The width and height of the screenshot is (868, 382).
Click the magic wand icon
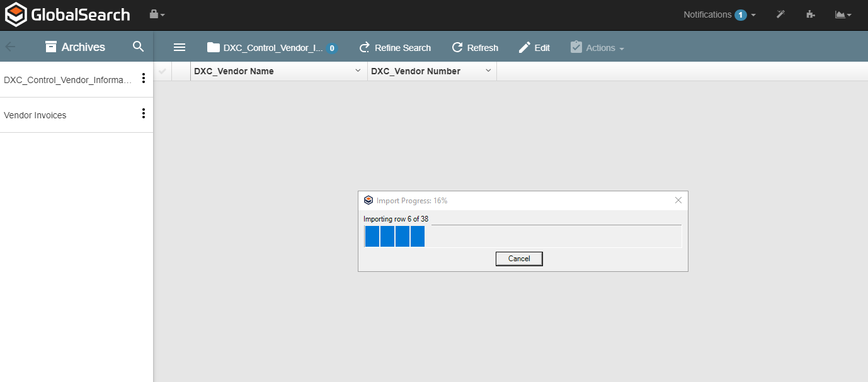tap(780, 14)
